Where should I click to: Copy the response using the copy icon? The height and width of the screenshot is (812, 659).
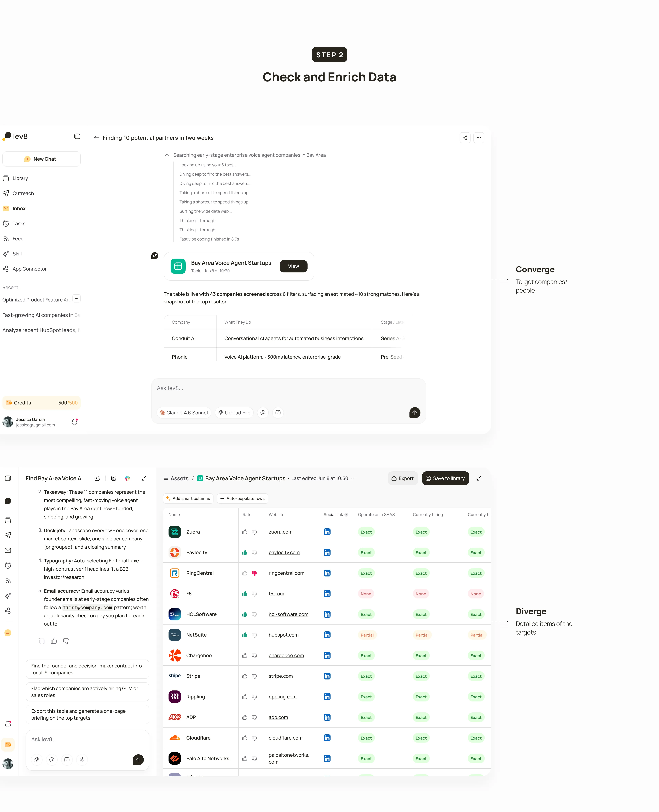click(42, 641)
